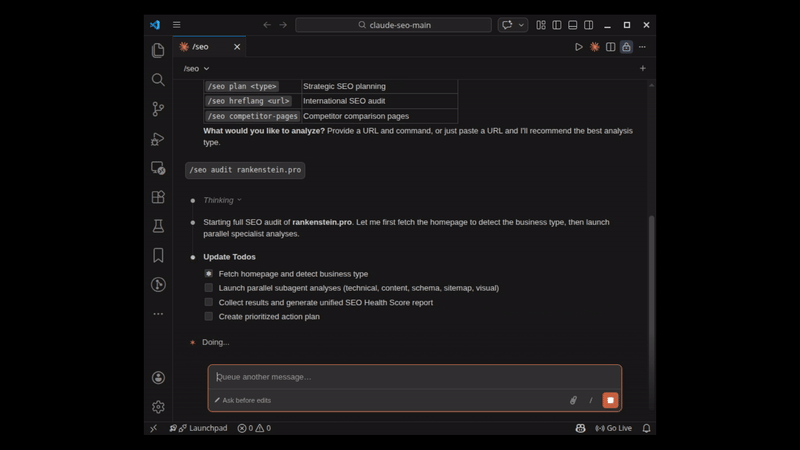Check Create prioritized action plan todo
This screenshot has width=800, height=450.
[209, 316]
